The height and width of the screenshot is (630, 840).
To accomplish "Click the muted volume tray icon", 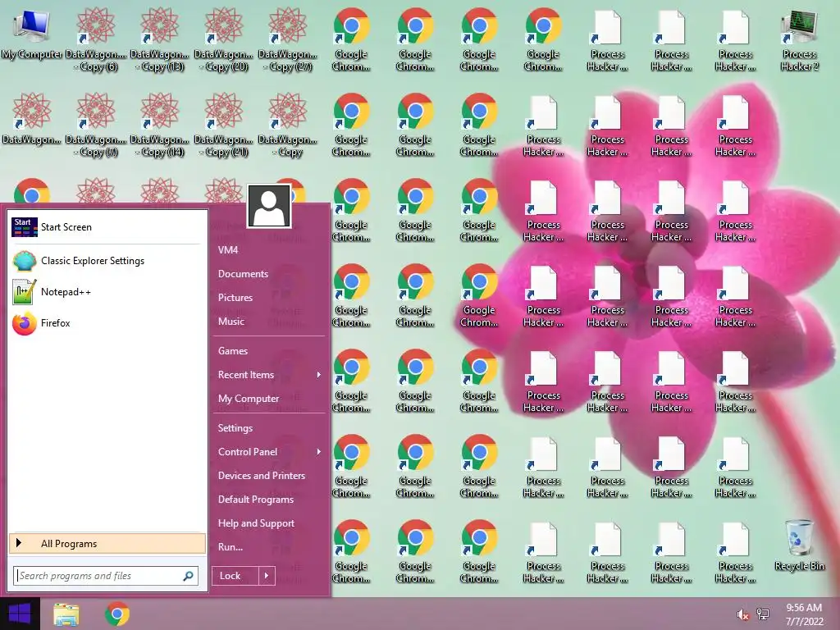I will 743,614.
